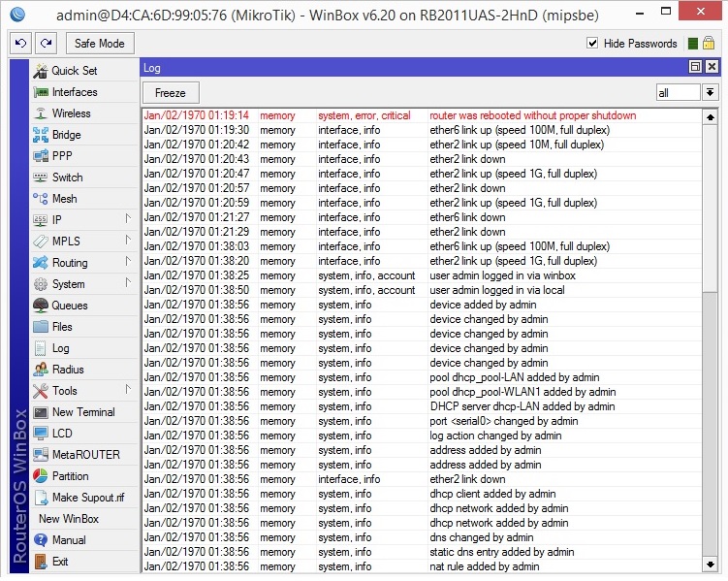Click the log scrollbar down arrow
The height and width of the screenshot is (581, 728).
pyautogui.click(x=710, y=565)
